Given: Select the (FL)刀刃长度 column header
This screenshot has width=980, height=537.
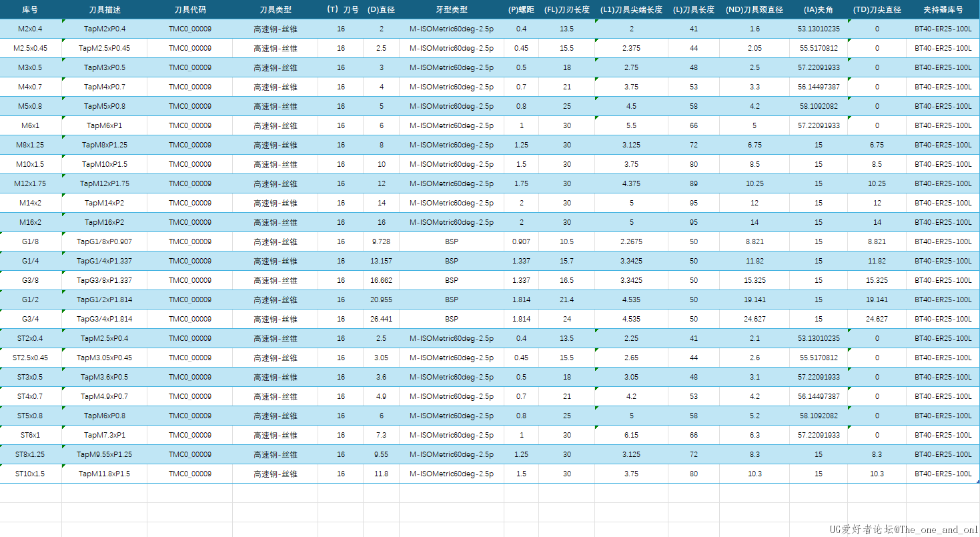Looking at the screenshot, I should coord(566,9).
